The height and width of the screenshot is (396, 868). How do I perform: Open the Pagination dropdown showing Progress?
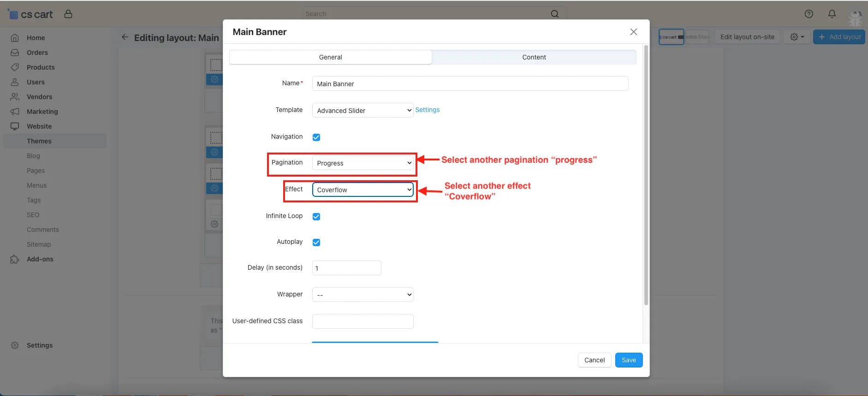pyautogui.click(x=363, y=163)
